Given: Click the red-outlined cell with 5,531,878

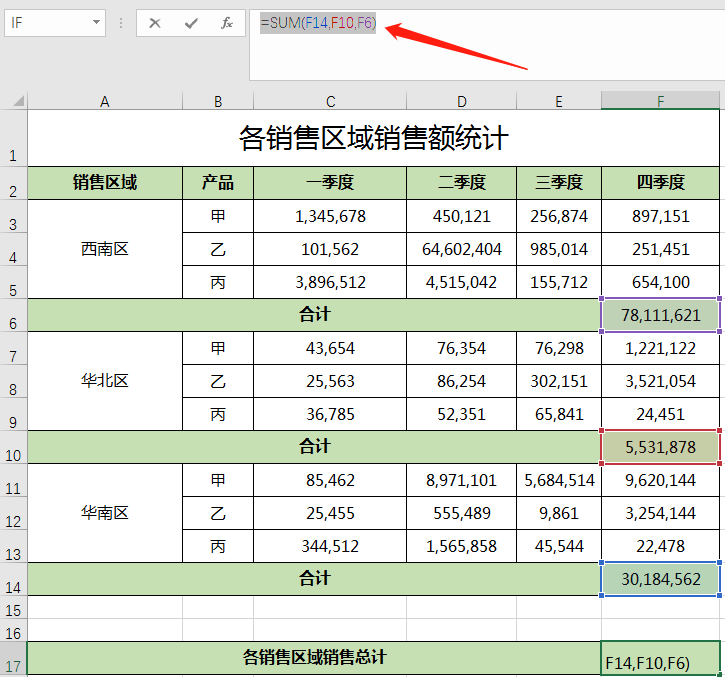Looking at the screenshot, I should click(x=660, y=447).
